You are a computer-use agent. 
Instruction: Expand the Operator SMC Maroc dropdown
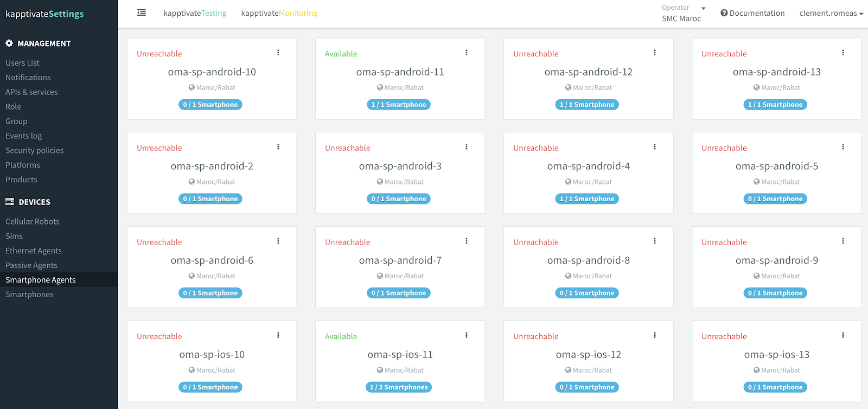coord(703,8)
